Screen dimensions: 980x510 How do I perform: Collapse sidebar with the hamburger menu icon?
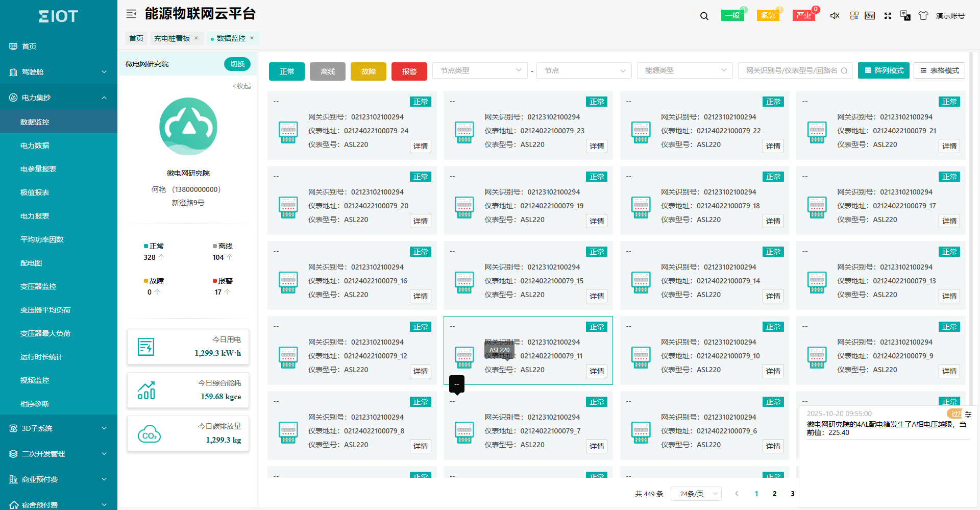tap(131, 14)
